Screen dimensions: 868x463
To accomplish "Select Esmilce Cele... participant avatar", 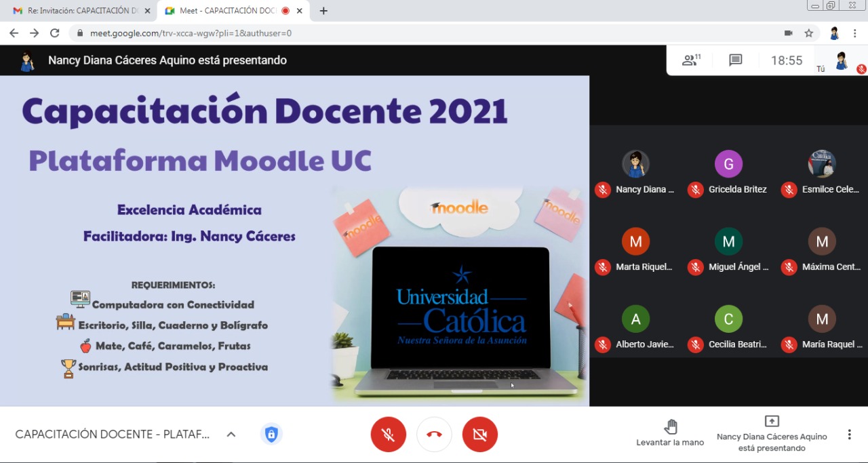I will click(x=822, y=164).
